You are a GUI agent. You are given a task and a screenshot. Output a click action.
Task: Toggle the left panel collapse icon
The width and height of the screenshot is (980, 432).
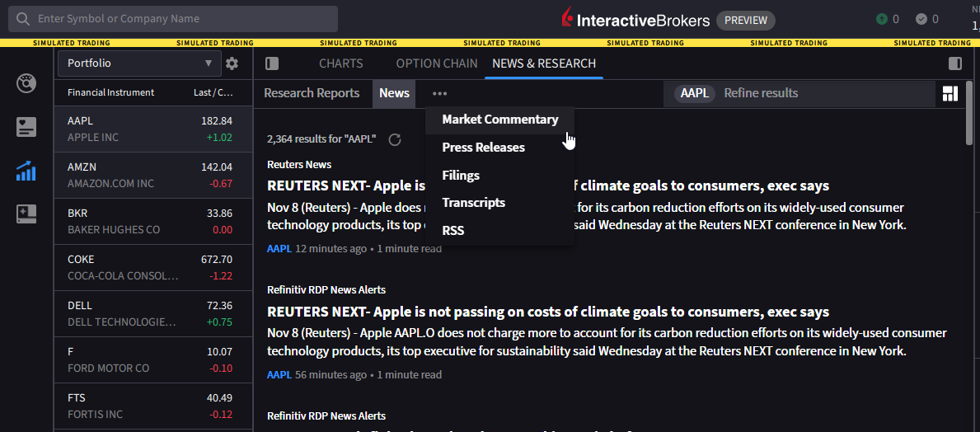coord(272,63)
